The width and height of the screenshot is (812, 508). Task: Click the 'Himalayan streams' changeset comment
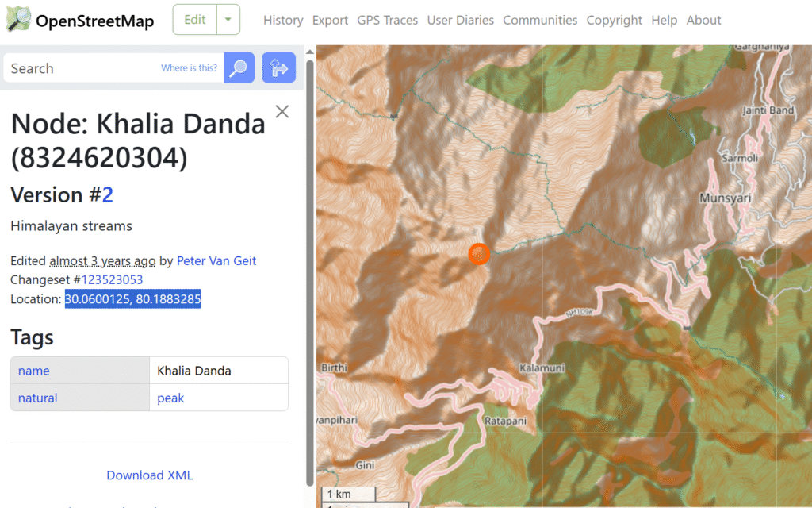tap(71, 226)
